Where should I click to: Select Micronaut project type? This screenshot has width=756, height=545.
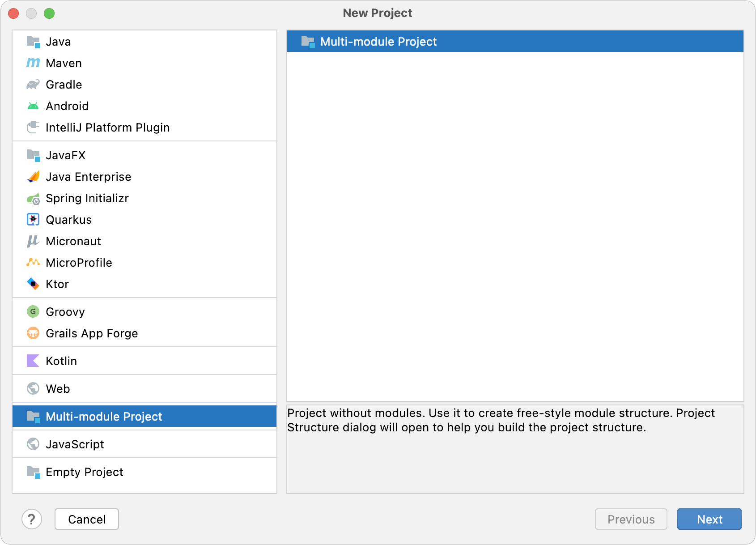144,241
